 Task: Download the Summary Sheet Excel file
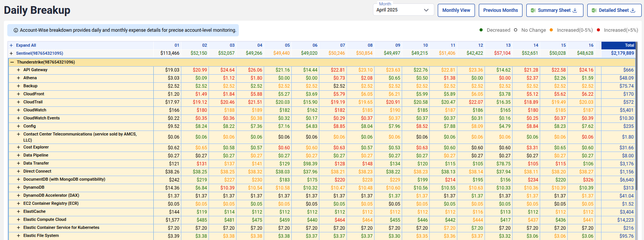coord(554,10)
